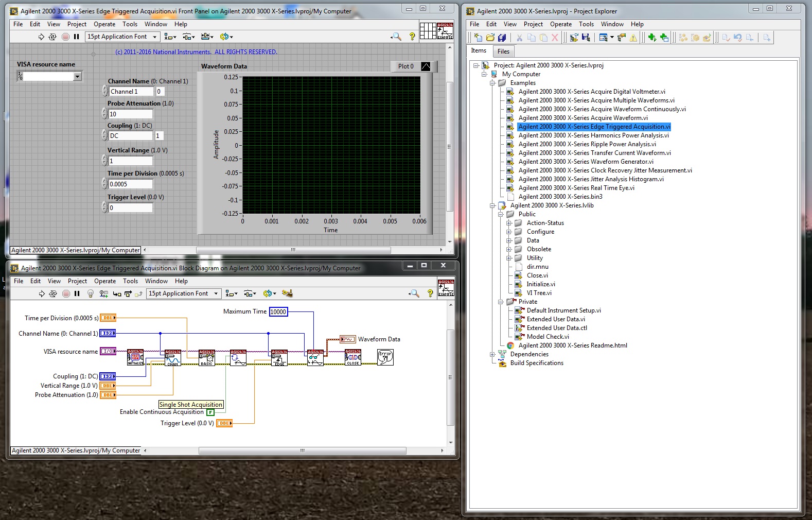Click Step Into in Block Diagram toolbar

[117, 293]
